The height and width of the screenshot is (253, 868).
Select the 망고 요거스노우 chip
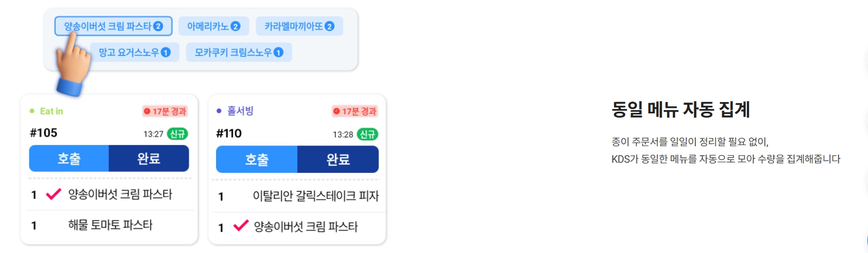pos(134,52)
